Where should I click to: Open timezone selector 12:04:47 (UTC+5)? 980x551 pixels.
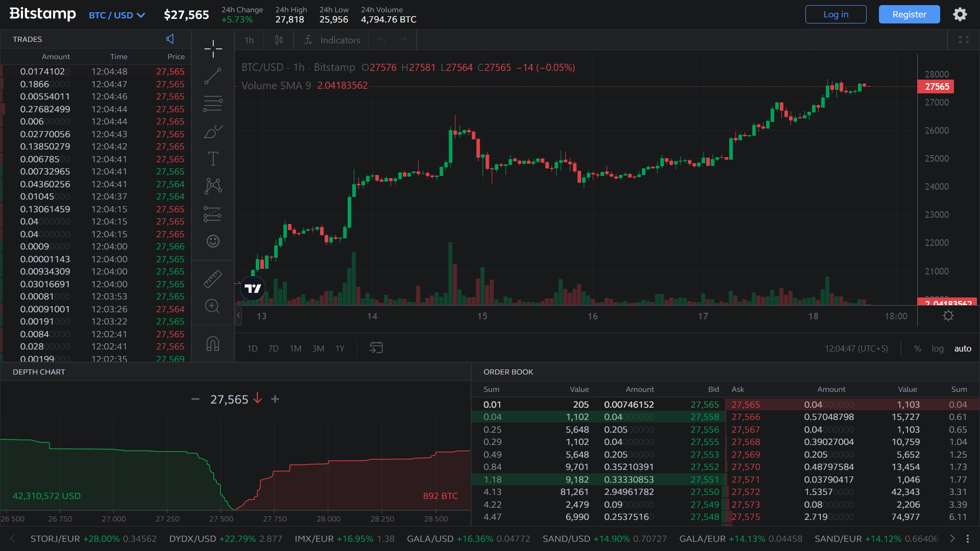click(x=856, y=348)
